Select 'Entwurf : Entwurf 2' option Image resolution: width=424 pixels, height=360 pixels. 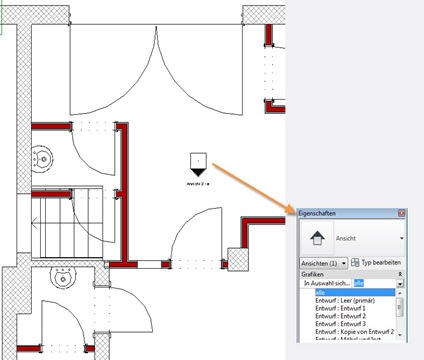(340, 316)
